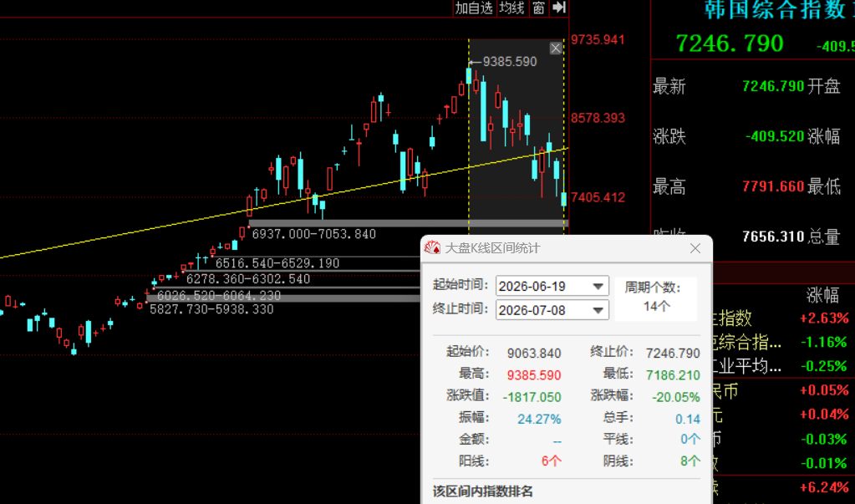
Task: Close the 大盘K线区间统计 dialog
Action: (695, 249)
